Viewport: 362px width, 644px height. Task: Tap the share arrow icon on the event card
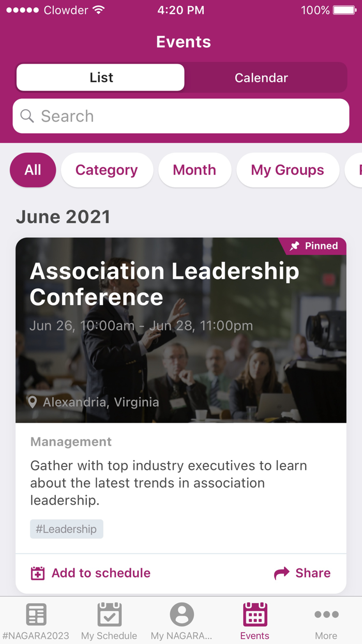[281, 573]
